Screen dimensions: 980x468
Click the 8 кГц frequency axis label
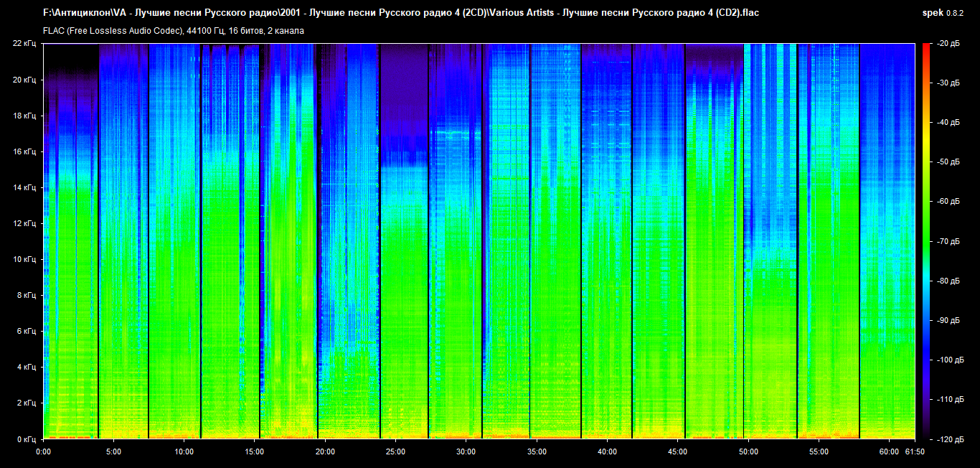coord(27,295)
